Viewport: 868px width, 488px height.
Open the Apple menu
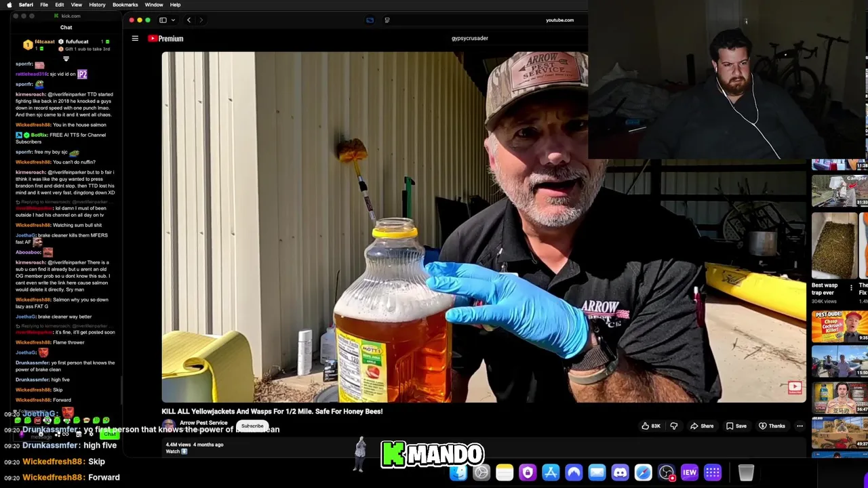(9, 5)
